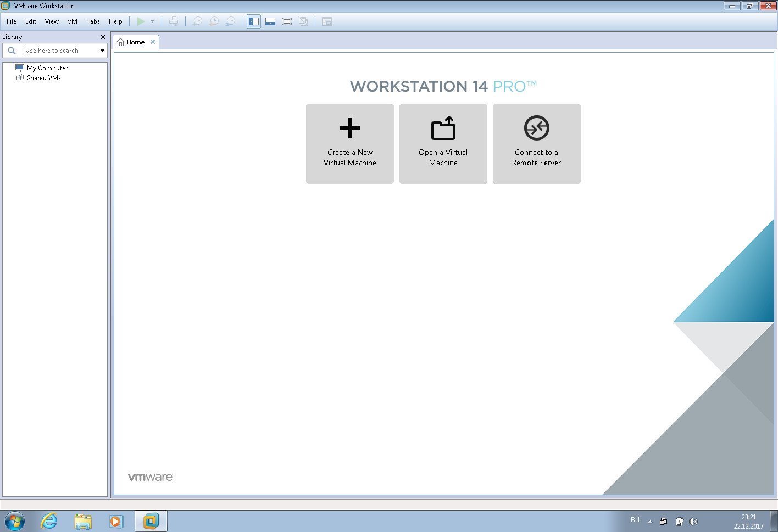The width and height of the screenshot is (778, 532).
Task: Click the Unity mode toolbar icon
Action: 303,21
